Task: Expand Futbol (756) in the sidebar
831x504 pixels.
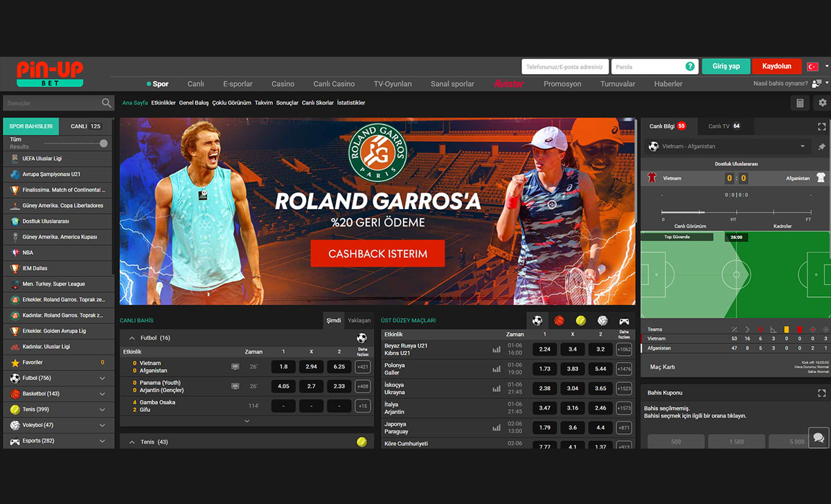Action: (102, 378)
